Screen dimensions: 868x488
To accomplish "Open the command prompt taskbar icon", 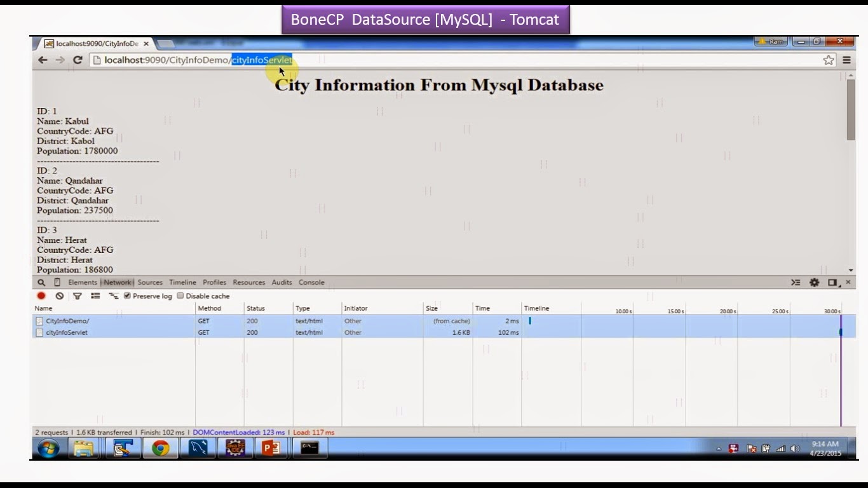I will pyautogui.click(x=309, y=449).
